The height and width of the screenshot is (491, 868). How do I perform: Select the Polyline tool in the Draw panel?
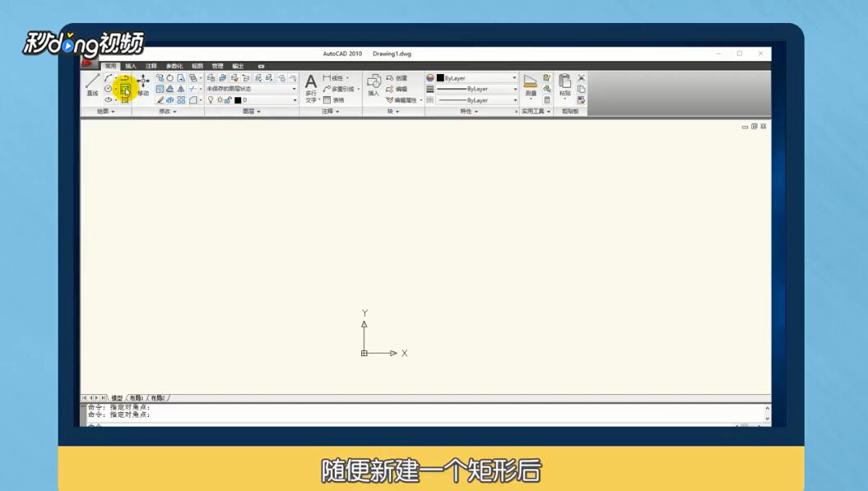pyautogui.click(x=124, y=78)
